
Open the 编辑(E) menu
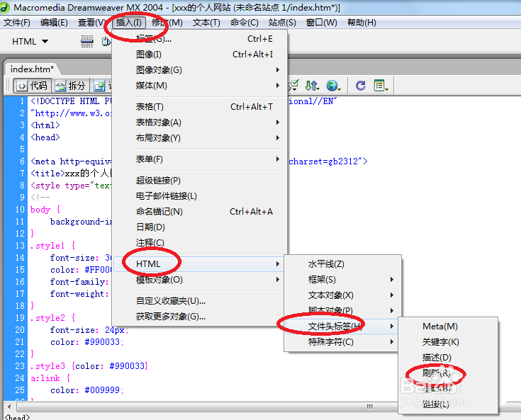pyautogui.click(x=54, y=23)
